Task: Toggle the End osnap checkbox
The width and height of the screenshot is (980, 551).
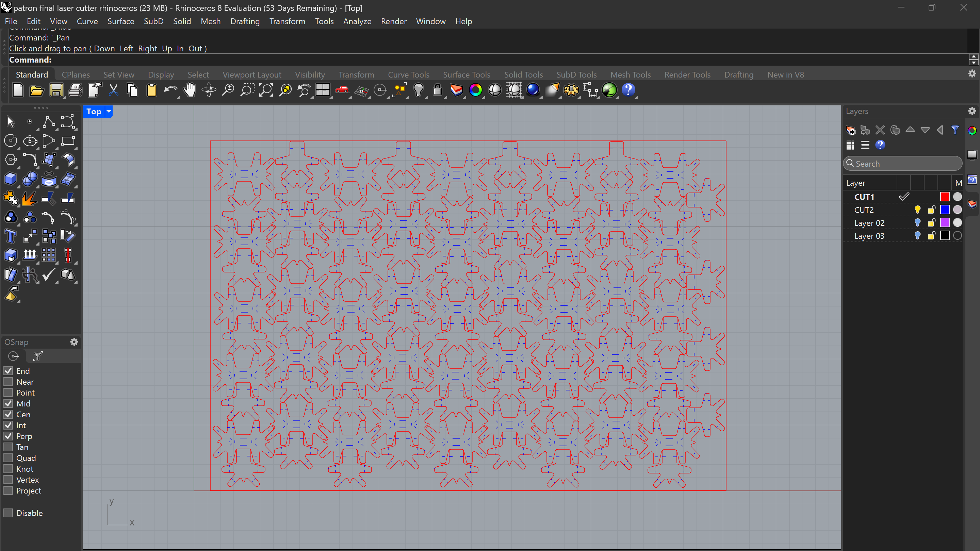Action: [x=8, y=371]
